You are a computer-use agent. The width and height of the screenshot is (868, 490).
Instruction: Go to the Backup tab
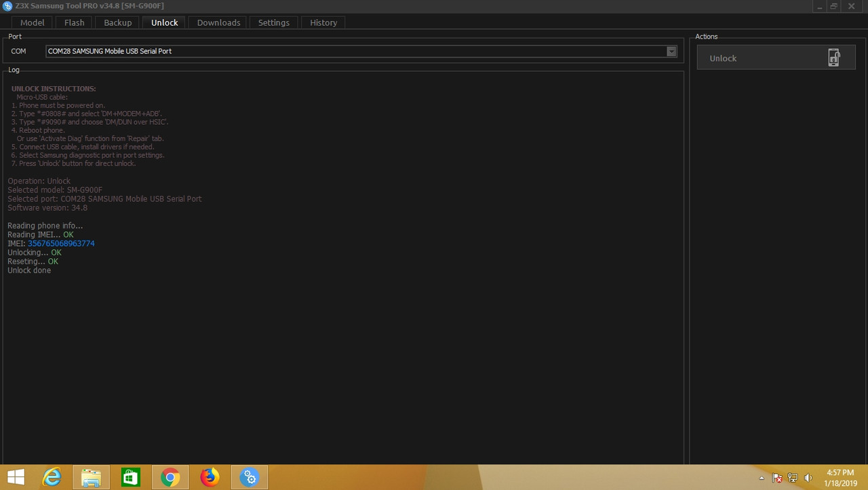(118, 22)
